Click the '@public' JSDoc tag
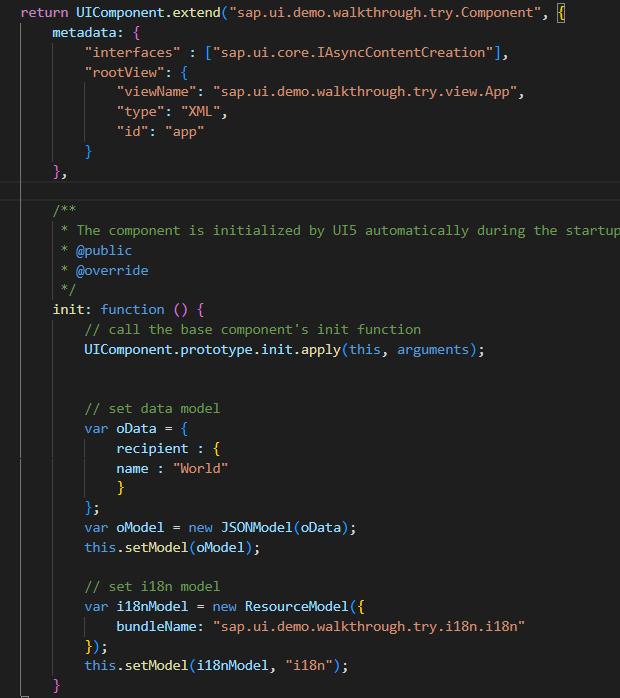 point(104,251)
